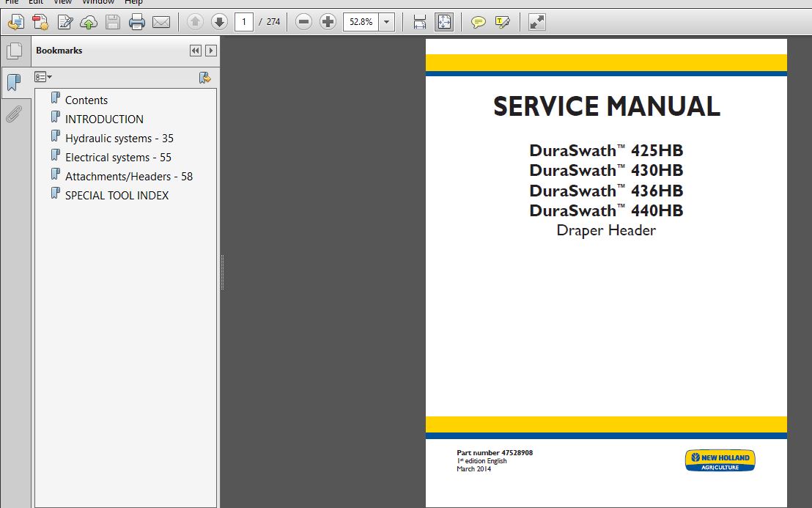Click the Part number 47528908 text
Screen dimensions: 812x508
[495, 452]
